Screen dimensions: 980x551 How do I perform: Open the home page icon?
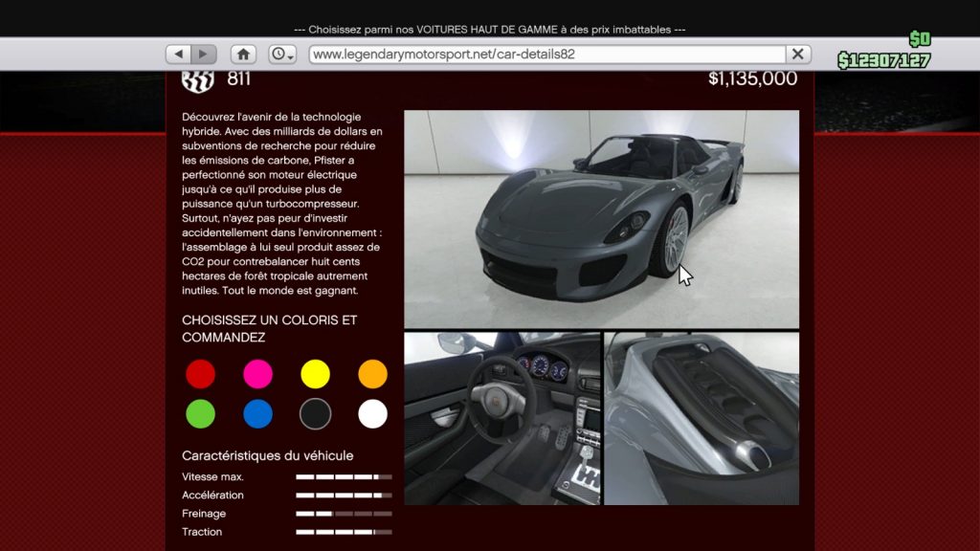(244, 55)
